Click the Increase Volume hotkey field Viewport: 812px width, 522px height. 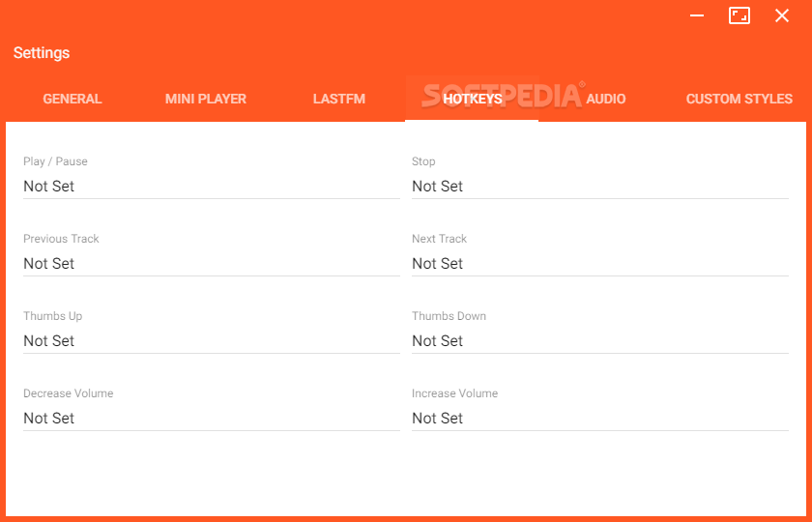click(599, 418)
